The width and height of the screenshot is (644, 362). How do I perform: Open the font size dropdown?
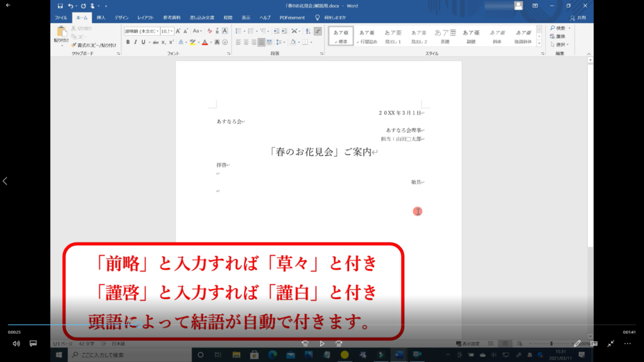(x=172, y=31)
